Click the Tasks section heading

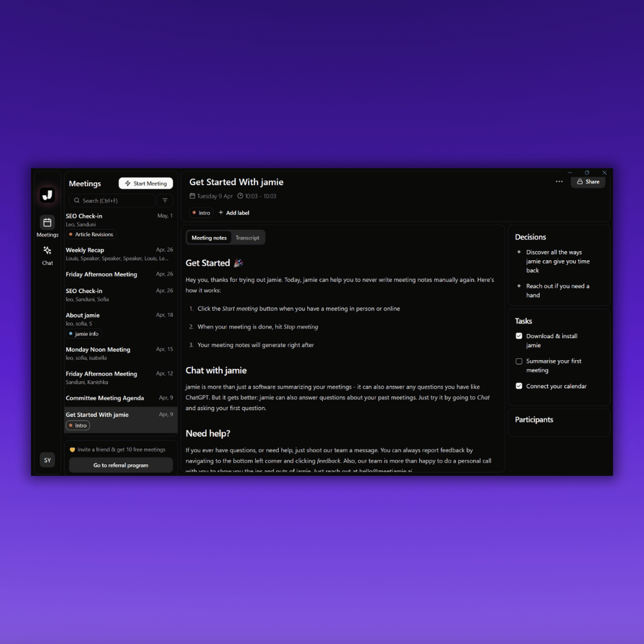[x=523, y=321]
